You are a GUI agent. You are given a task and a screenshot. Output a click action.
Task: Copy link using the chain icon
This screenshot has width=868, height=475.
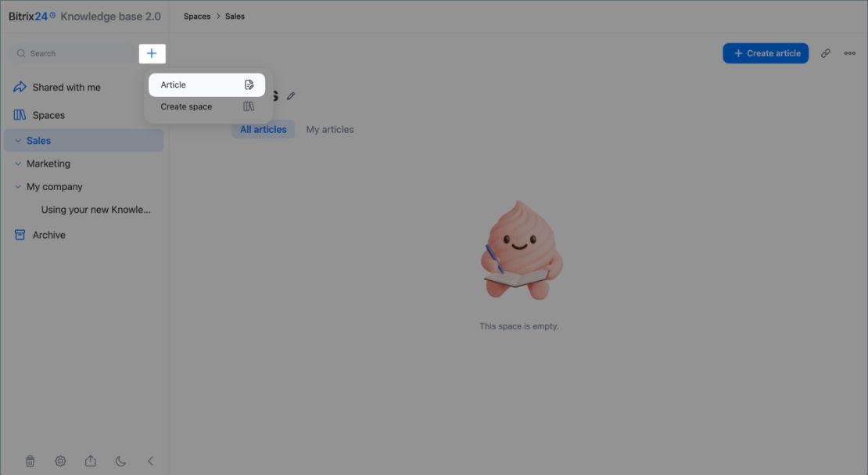point(825,53)
